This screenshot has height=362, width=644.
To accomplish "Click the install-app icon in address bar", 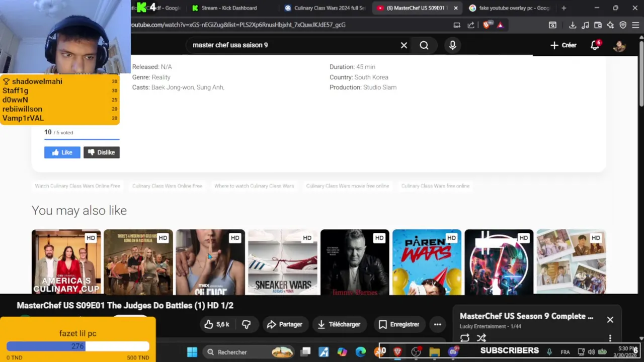I will 457,25.
